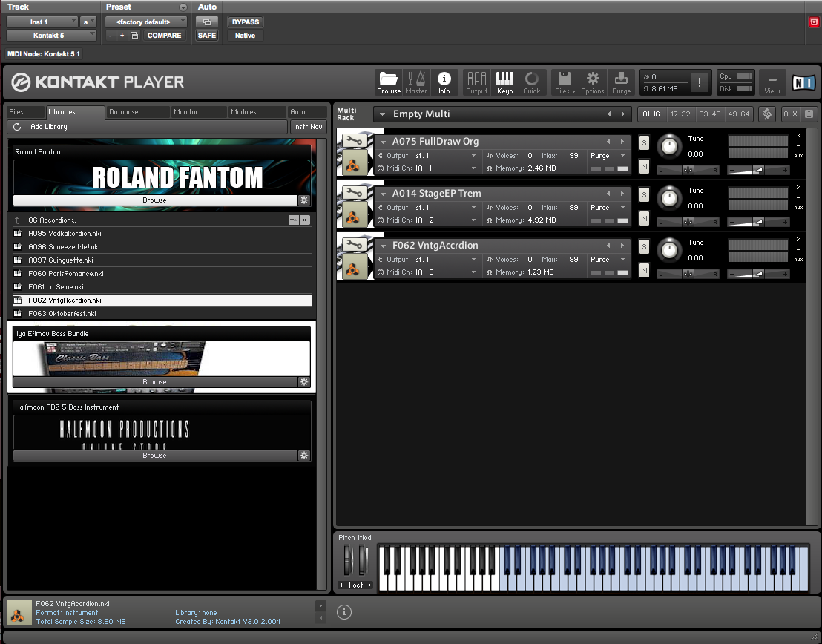Viewport: 822px width, 644px height.
Task: Show the Info pane icon
Action: [444, 82]
